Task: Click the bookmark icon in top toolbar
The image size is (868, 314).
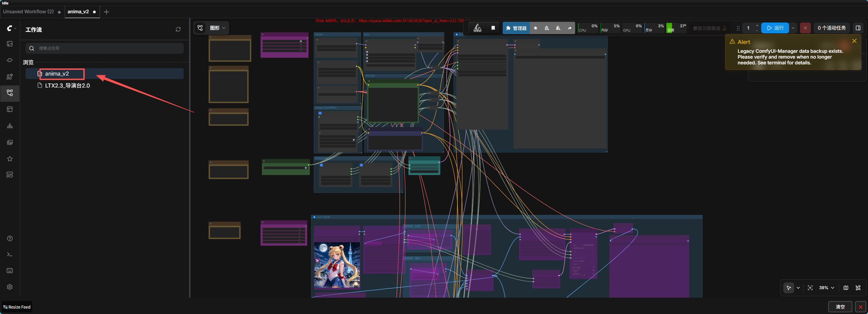Action: click(x=493, y=28)
